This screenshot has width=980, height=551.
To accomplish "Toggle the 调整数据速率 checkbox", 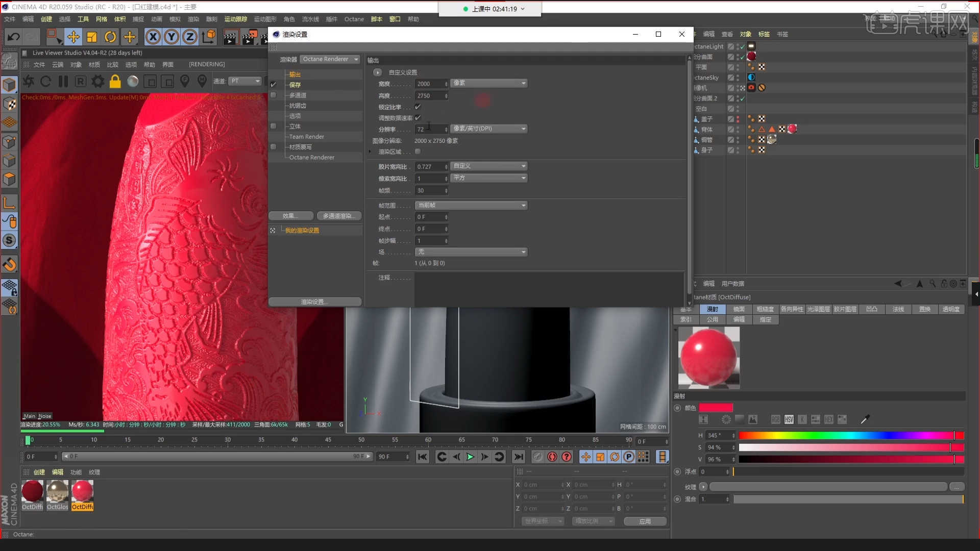I will point(418,117).
